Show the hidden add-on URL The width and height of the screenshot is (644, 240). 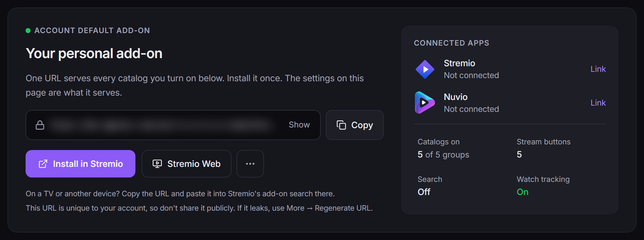299,125
